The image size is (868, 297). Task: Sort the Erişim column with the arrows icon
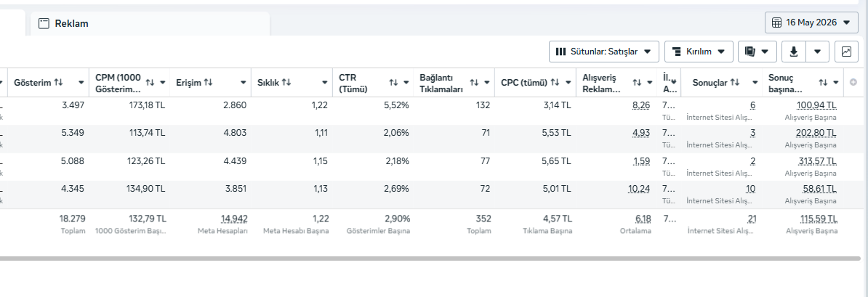[x=208, y=82]
